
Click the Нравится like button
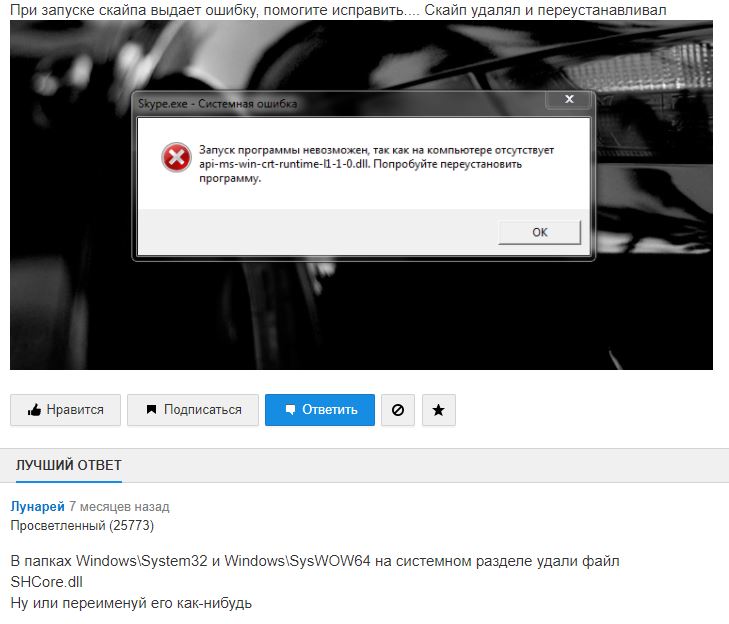65,410
